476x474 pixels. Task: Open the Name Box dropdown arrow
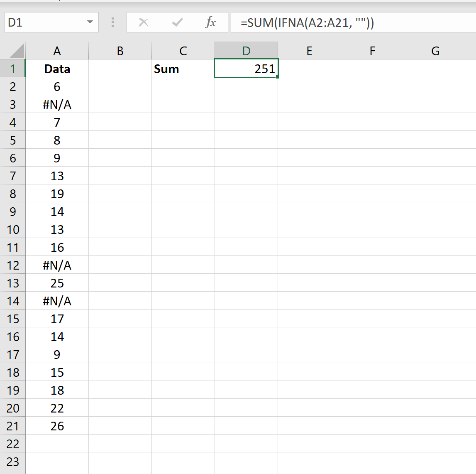click(x=90, y=22)
